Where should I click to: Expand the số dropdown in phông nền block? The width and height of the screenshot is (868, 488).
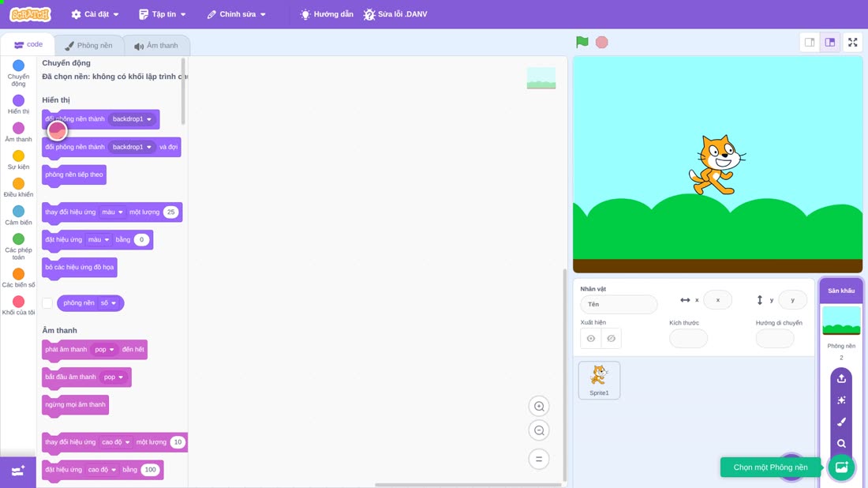pos(109,303)
